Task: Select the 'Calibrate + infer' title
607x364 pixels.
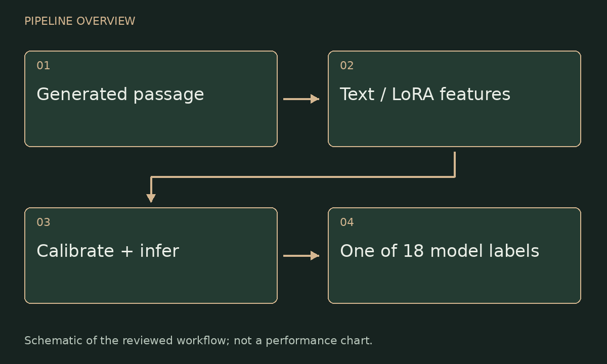Action: [108, 251]
